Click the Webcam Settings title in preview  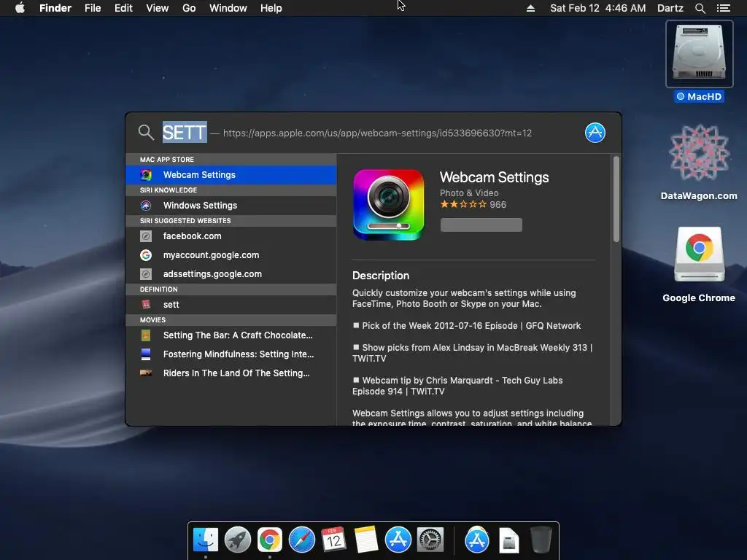click(x=494, y=177)
